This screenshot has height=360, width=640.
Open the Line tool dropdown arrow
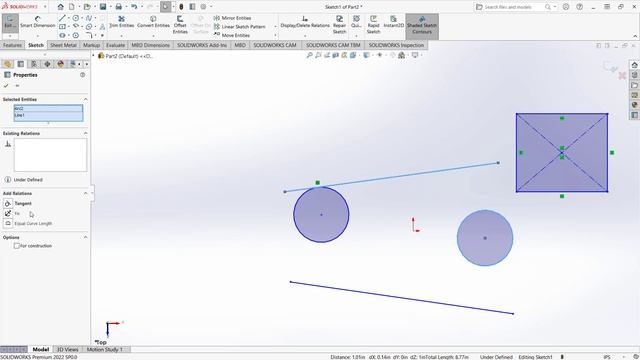pyautogui.click(x=68, y=18)
